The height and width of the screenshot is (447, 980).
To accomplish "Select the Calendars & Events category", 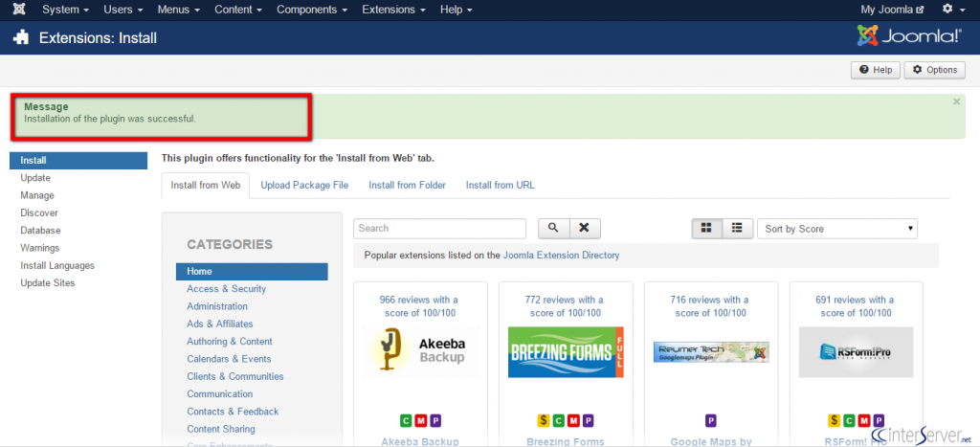I will [x=229, y=359].
